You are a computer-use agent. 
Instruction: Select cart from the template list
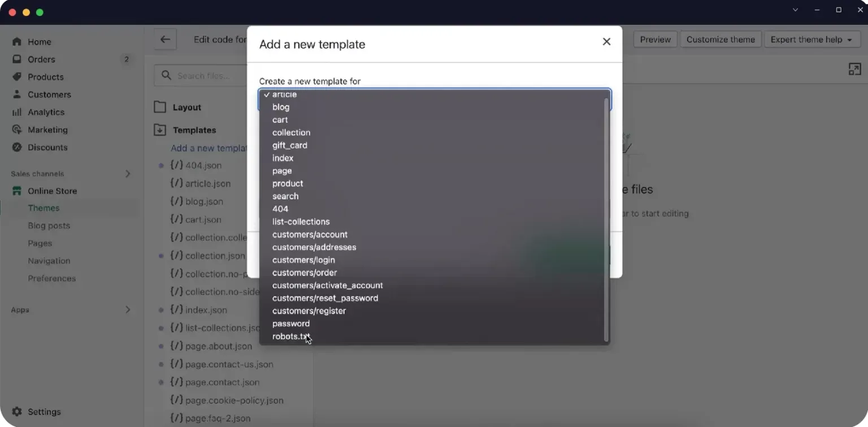[x=434, y=120]
